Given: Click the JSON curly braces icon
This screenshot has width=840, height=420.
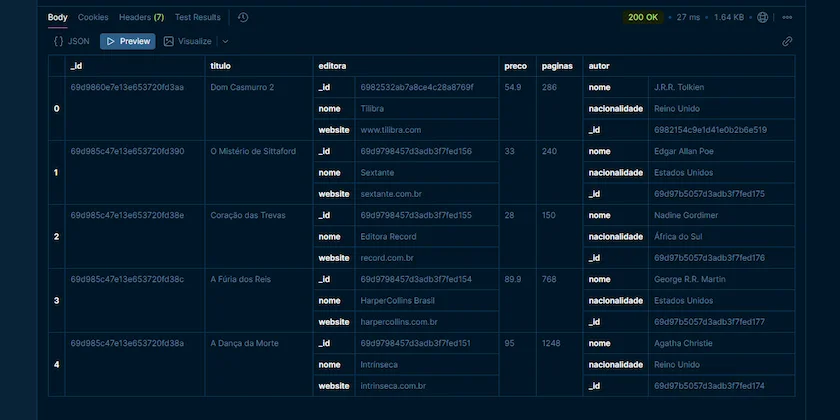Looking at the screenshot, I should pyautogui.click(x=59, y=41).
